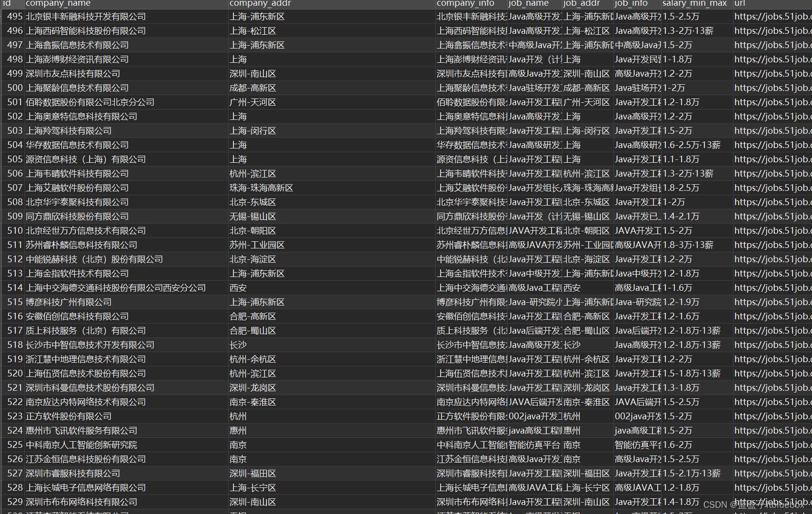Click salary 1.5-1.8万·13薪 in row 520
Viewport: 812px width, 514px height.
(x=692, y=374)
